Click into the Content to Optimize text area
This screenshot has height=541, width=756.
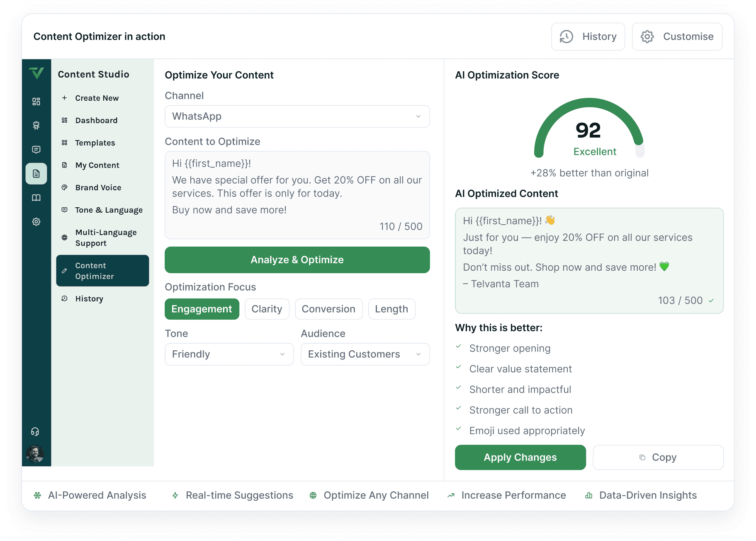(x=297, y=195)
